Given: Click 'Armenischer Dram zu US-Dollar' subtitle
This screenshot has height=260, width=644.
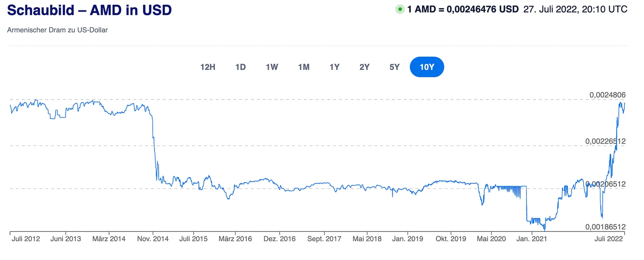Looking at the screenshot, I should click(58, 30).
